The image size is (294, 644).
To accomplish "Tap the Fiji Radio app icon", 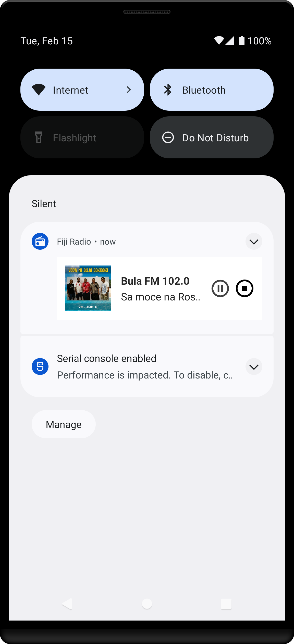I will 40,241.
